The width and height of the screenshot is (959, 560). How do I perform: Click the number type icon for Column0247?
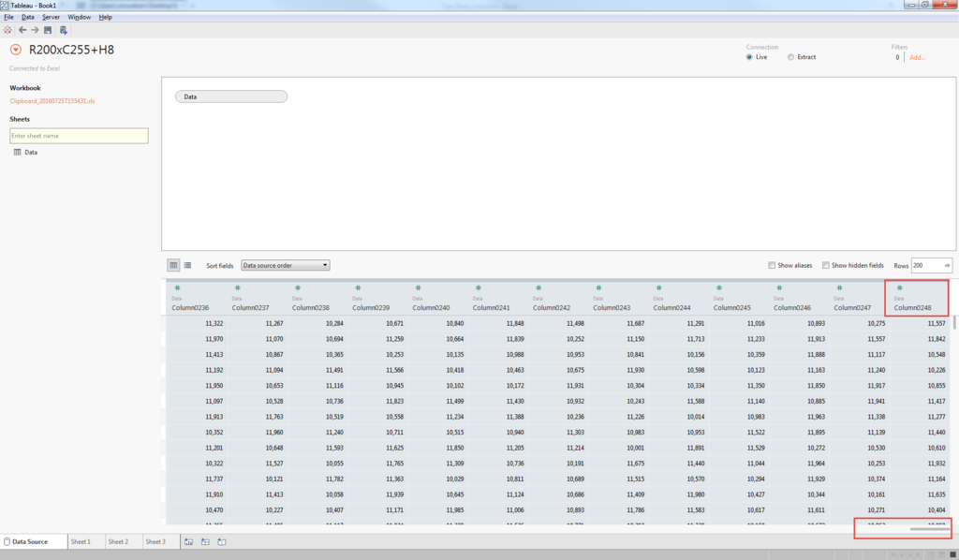(839, 287)
